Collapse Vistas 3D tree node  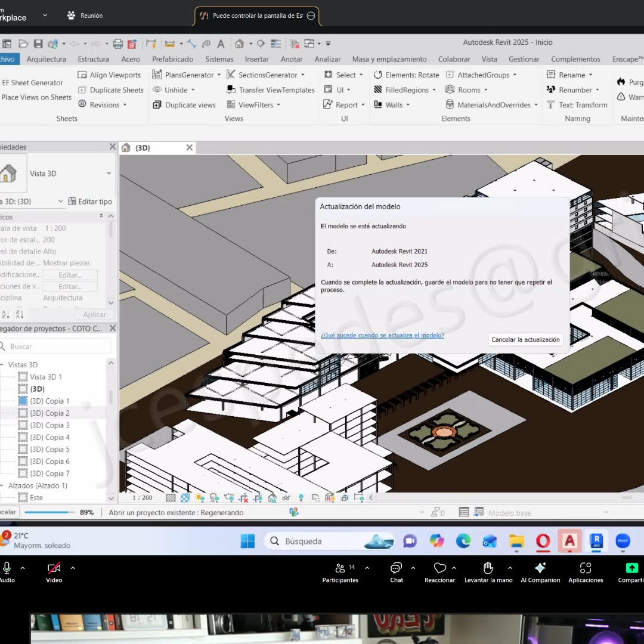pyautogui.click(x=2, y=365)
